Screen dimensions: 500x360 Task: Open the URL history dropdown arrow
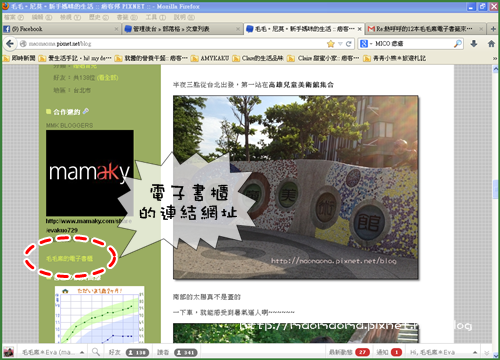(x=340, y=44)
